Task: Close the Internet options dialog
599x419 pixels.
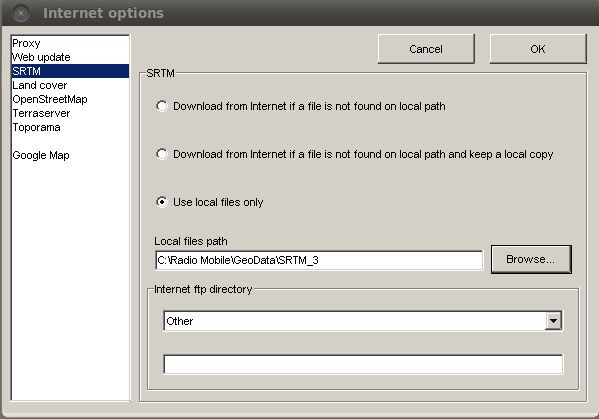Action: pyautogui.click(x=21, y=13)
